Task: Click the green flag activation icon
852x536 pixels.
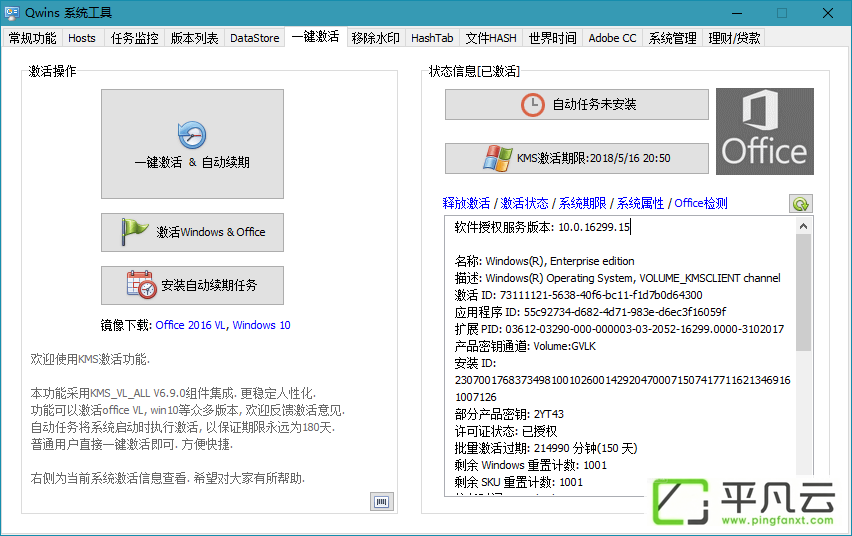Action: point(134,232)
